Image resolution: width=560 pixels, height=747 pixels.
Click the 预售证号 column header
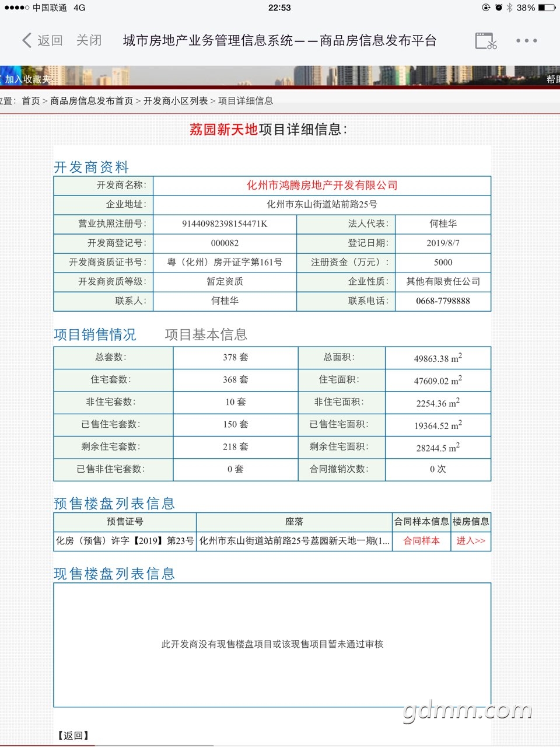[125, 522]
